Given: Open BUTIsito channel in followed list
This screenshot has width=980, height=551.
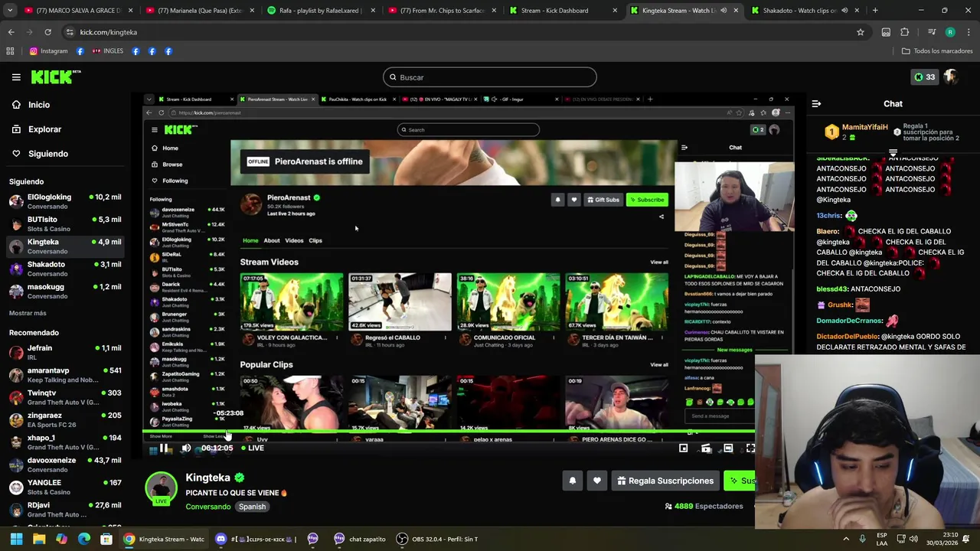Looking at the screenshot, I should tap(65, 223).
